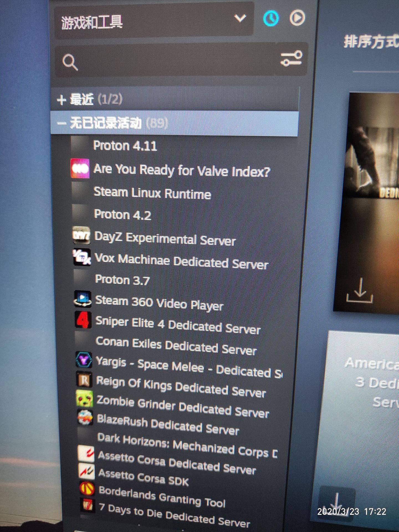This screenshot has width=399, height=532.
Task: Select Proton 4.2 in the list
Action: tap(123, 215)
